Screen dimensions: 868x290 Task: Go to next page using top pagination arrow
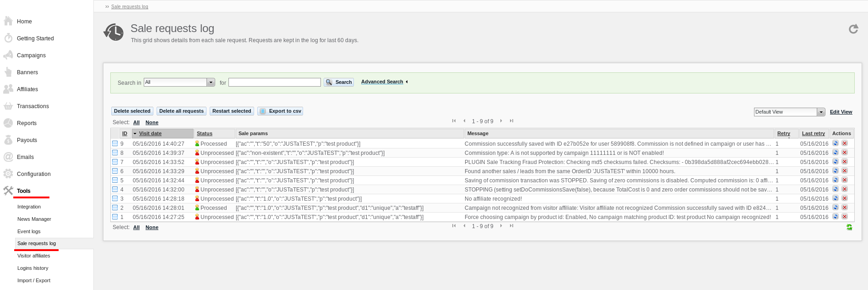(501, 121)
